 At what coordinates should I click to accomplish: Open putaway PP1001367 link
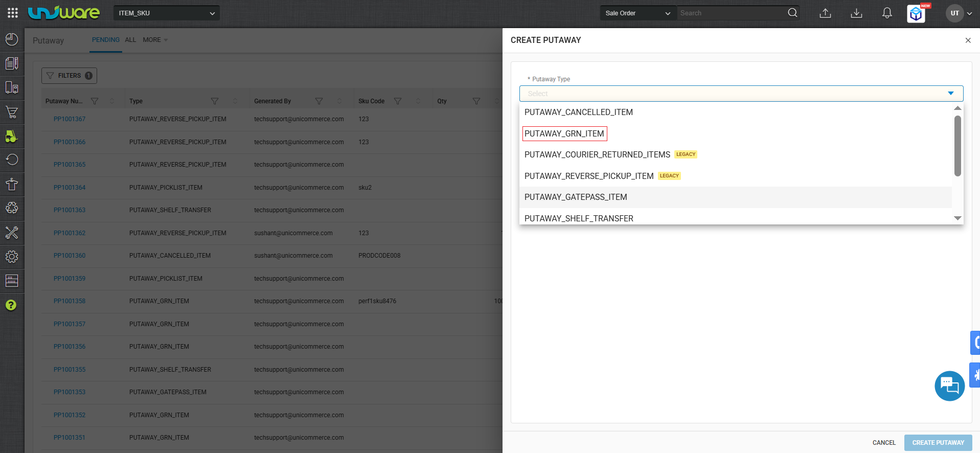tap(70, 119)
